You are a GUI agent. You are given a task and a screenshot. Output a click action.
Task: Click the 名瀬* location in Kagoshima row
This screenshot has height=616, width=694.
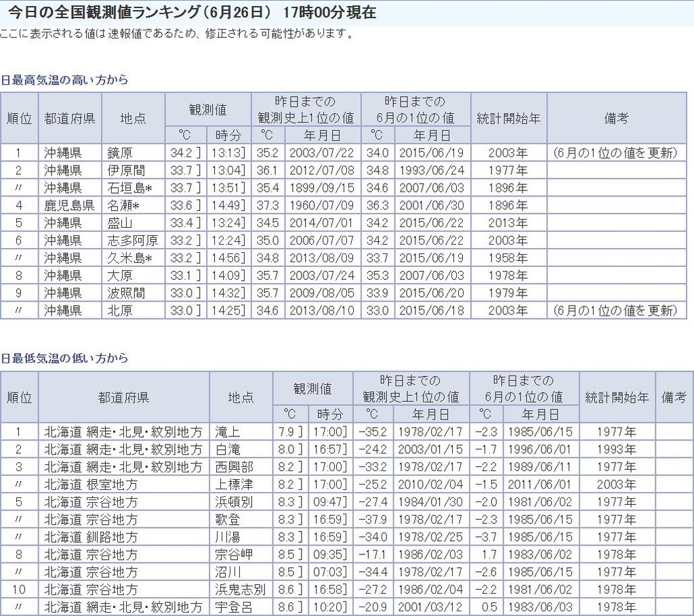click(123, 205)
